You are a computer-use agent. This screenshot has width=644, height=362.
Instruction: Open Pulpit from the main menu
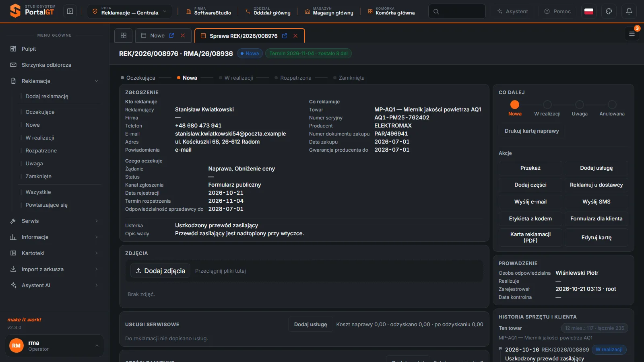click(55, 49)
